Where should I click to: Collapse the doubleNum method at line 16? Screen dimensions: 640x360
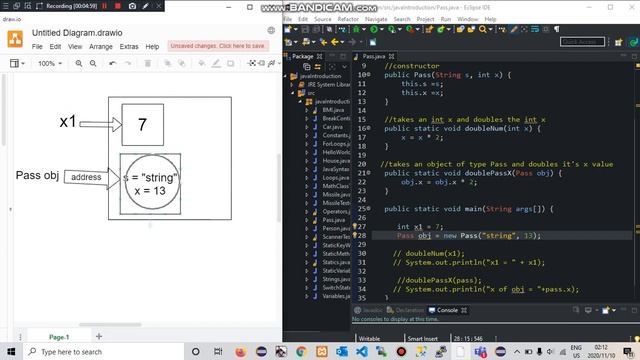click(x=369, y=128)
